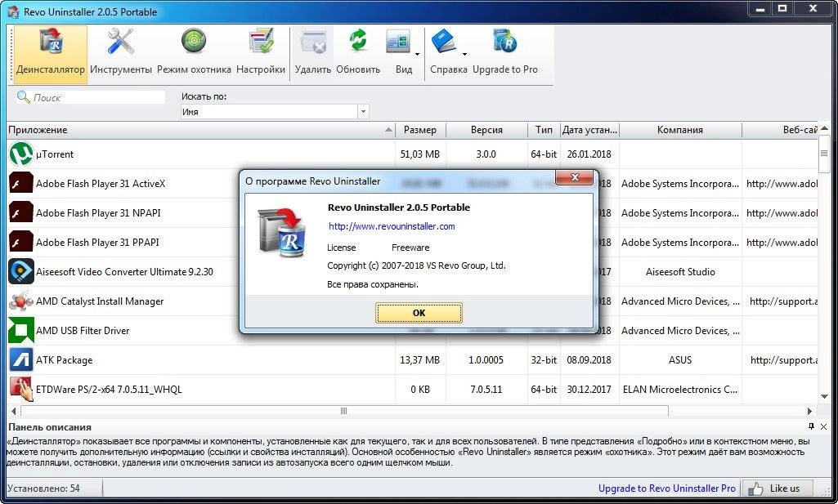The height and width of the screenshot is (504, 838).
Task: Close the О программе dialog
Action: coord(575,178)
